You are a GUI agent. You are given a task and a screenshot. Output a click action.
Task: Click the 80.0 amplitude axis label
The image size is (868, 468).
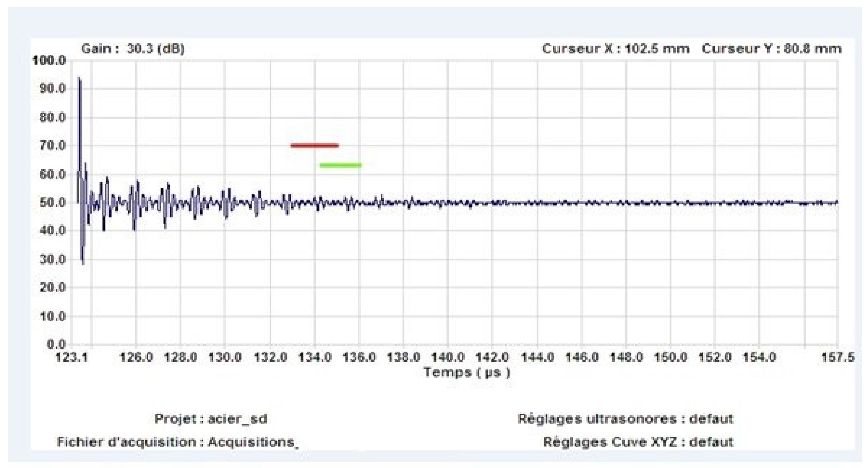53,118
